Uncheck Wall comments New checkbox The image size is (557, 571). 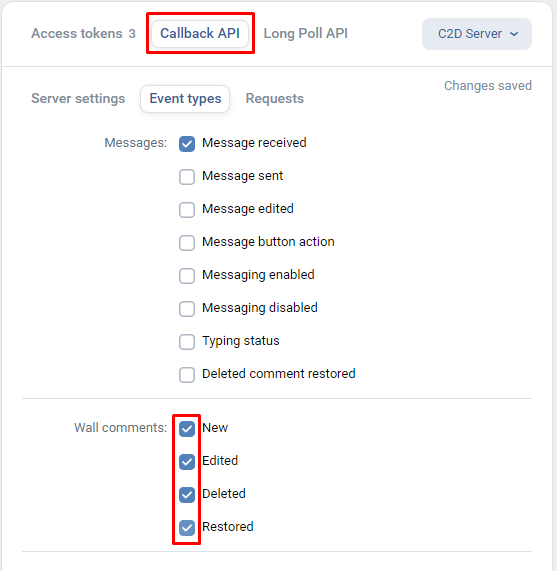coord(187,429)
